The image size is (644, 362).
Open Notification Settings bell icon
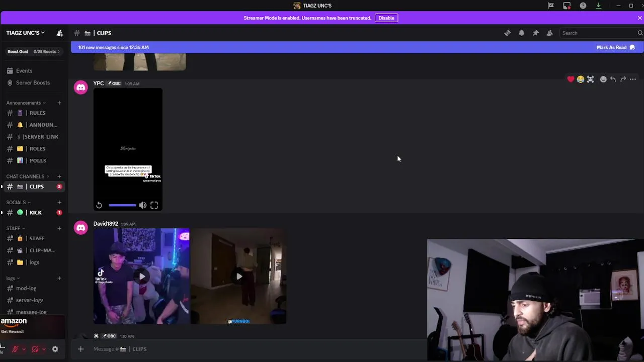pyautogui.click(x=521, y=33)
